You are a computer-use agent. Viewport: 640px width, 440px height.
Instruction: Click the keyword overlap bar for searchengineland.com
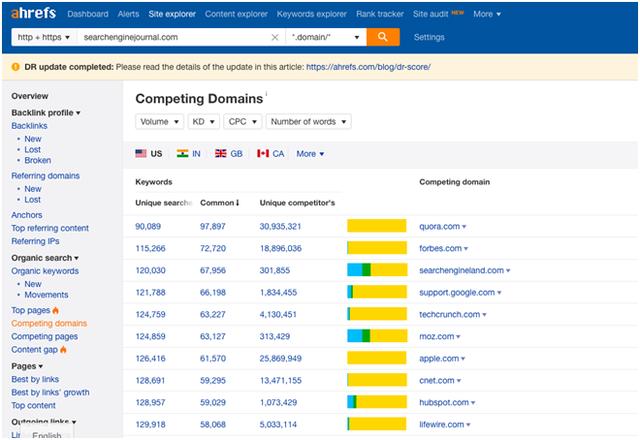377,270
